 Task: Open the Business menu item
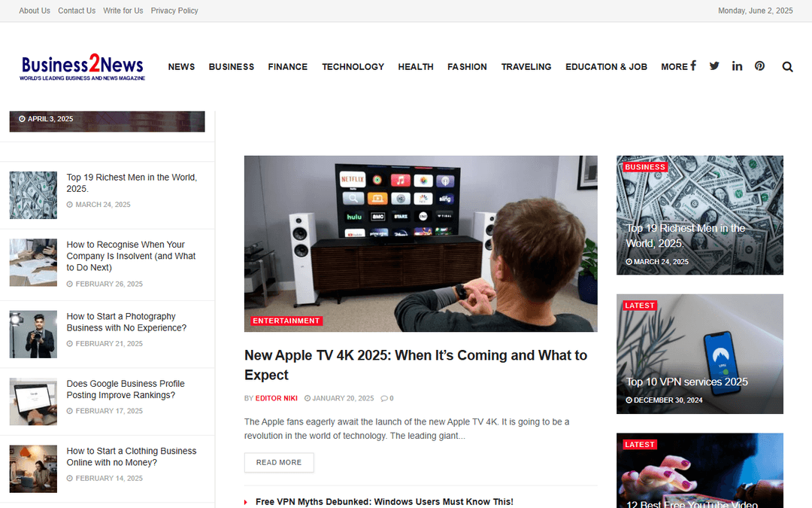tap(232, 67)
